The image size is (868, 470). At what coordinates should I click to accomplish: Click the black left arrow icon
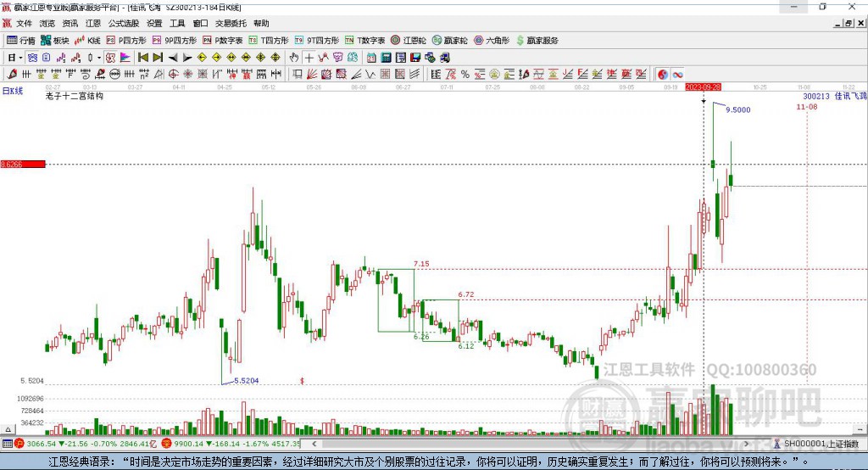point(173,58)
